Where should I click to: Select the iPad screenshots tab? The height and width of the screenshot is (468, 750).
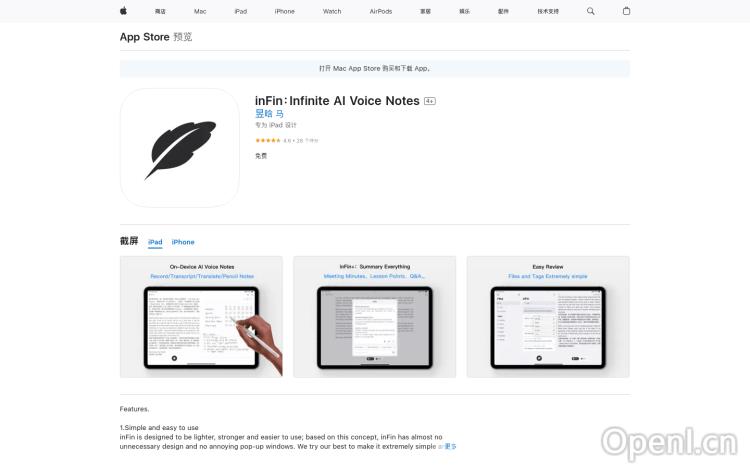[155, 242]
